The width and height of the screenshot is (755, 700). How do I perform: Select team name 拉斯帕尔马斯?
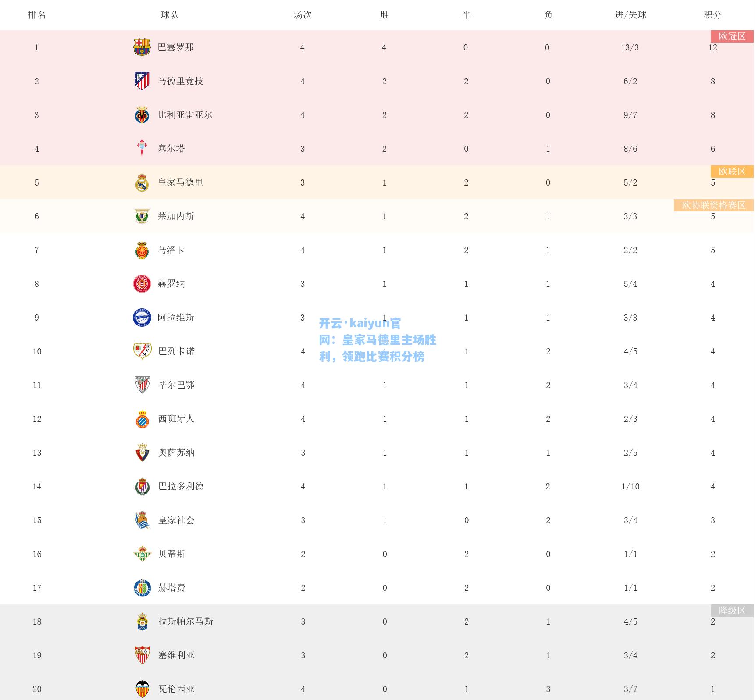(185, 621)
